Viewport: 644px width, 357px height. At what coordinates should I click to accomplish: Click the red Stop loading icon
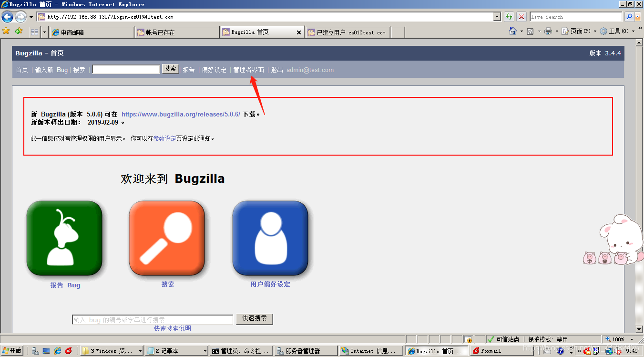[x=522, y=17]
